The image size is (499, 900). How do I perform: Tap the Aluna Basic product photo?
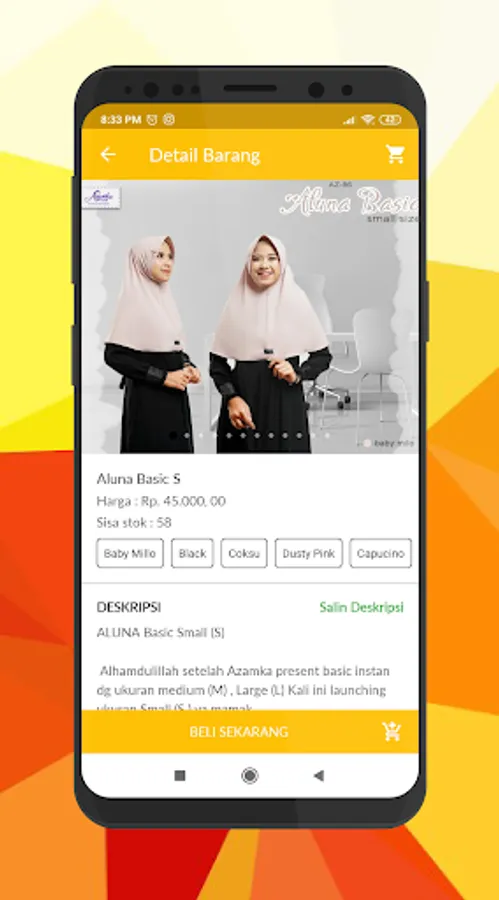tap(250, 317)
